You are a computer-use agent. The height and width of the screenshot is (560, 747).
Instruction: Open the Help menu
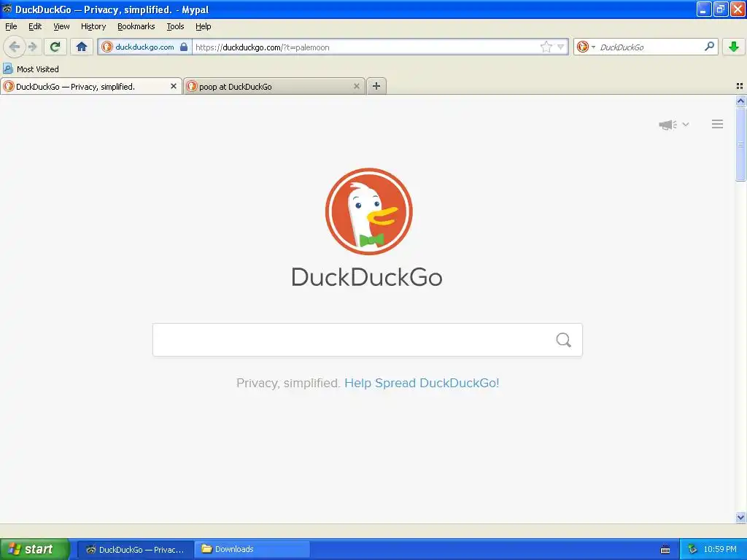click(204, 26)
